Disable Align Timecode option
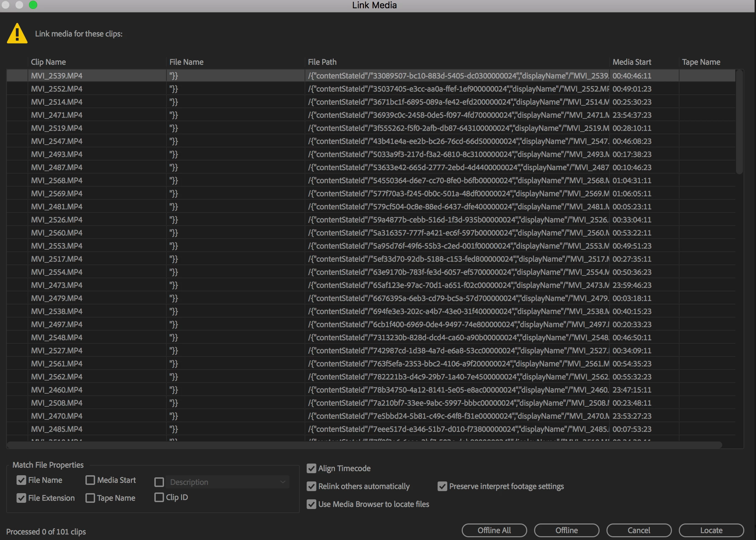The width and height of the screenshot is (756, 540). pos(311,468)
